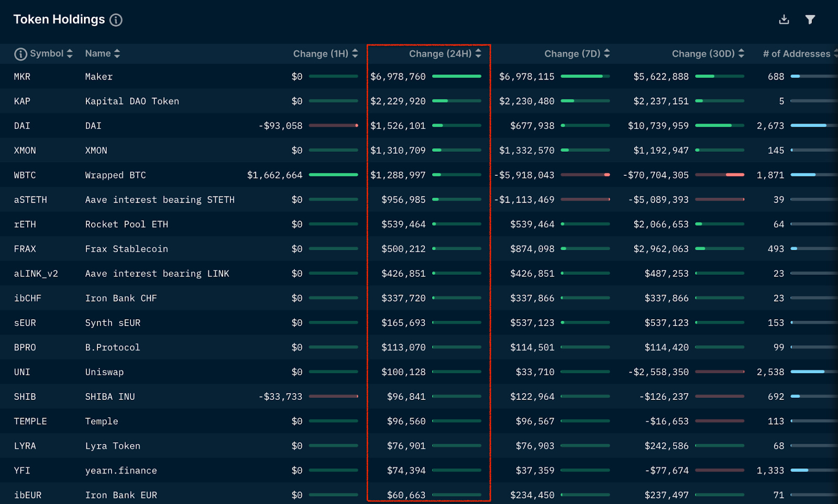838x504 pixels.
Task: Open the aSTETH token row
Action: [419, 199]
